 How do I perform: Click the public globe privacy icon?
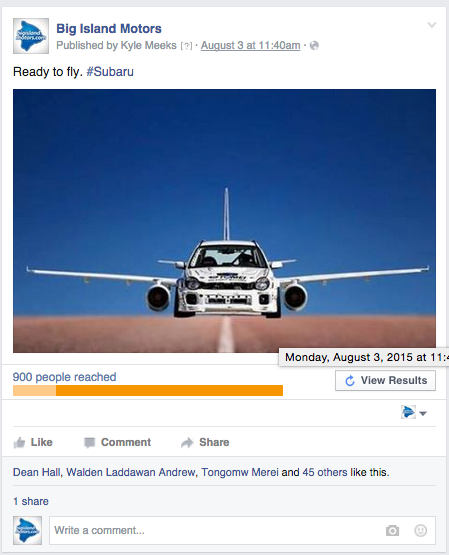pos(314,45)
